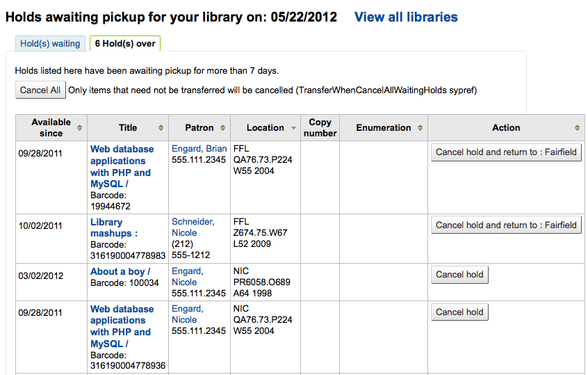
Task: Click Copy number column header
Action: coord(320,127)
